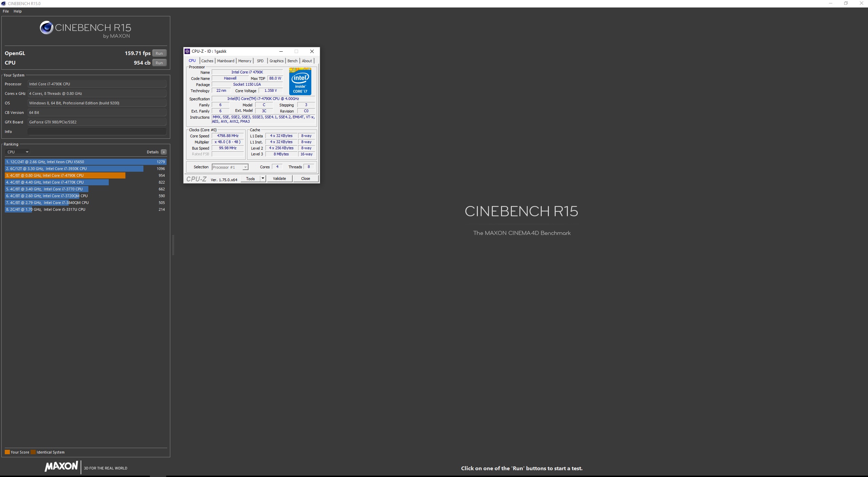Click the Your Score orange legend swatch
Screen dimensions: 868x477
tap(7, 452)
